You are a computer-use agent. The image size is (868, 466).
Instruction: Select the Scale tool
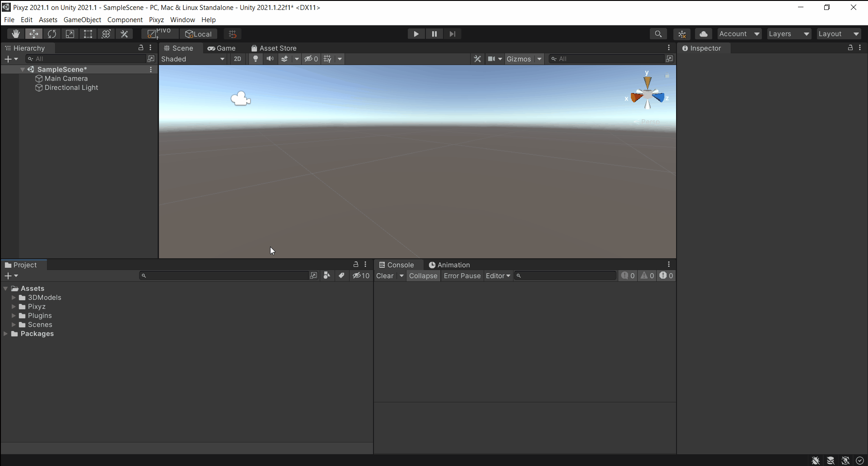pyautogui.click(x=70, y=34)
